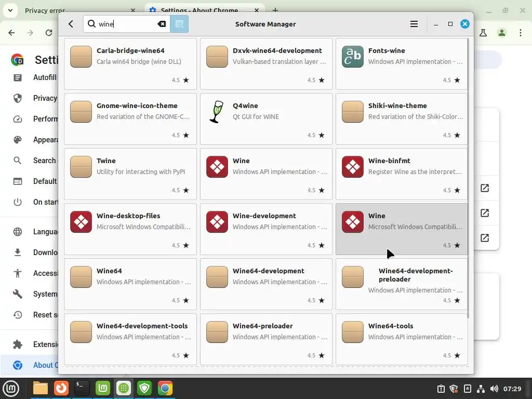Open the clock showing 07:29

point(512,389)
